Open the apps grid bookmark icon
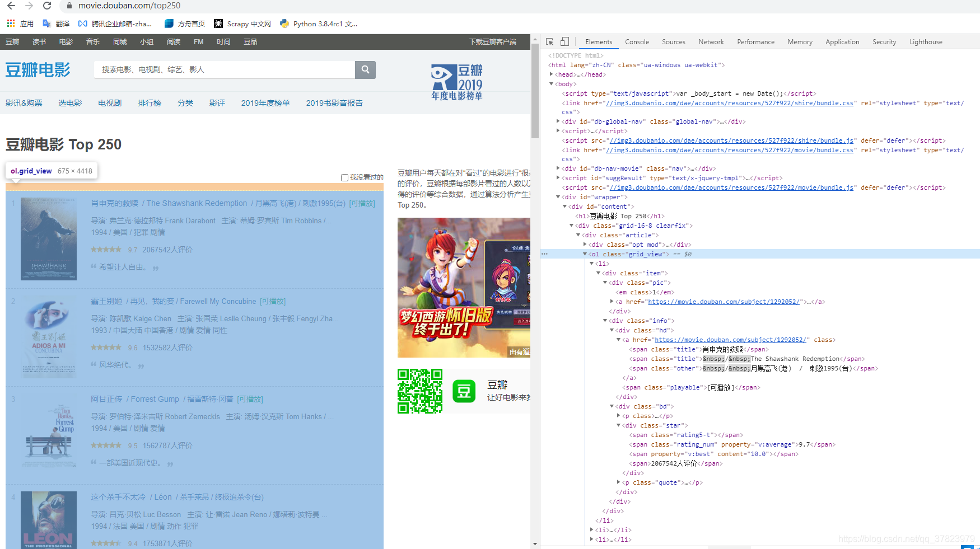 tap(11, 24)
